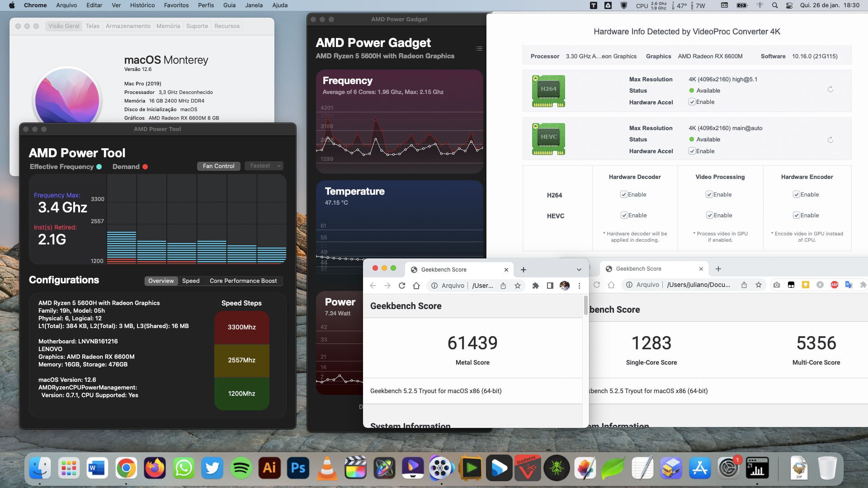The height and width of the screenshot is (488, 868).
Task: Toggle H264 Hardware Encoder Enable checkbox
Action: (x=796, y=195)
